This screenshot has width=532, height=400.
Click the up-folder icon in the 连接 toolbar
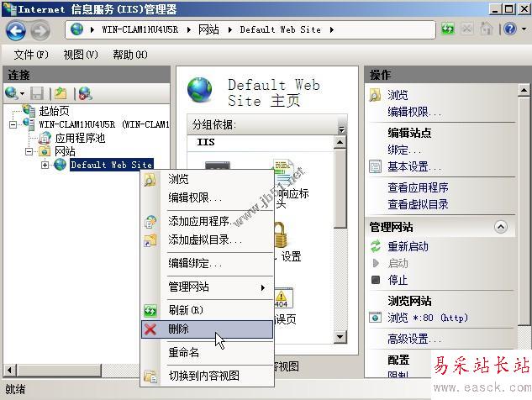[61, 93]
